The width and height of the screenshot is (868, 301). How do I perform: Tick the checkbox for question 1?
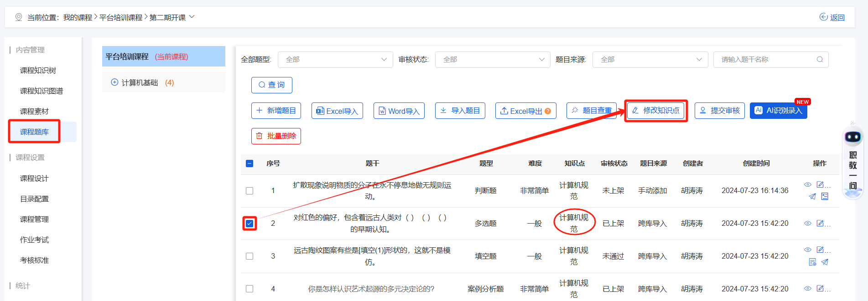click(249, 191)
